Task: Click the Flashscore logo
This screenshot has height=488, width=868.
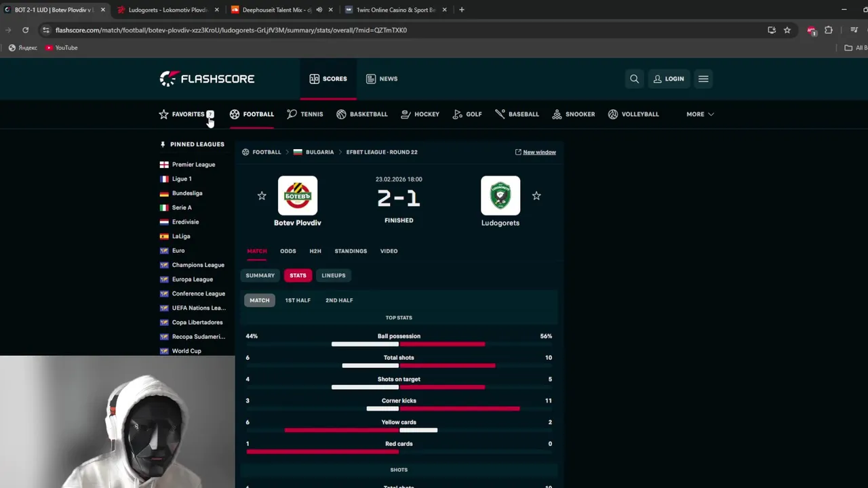Action: coord(207,79)
